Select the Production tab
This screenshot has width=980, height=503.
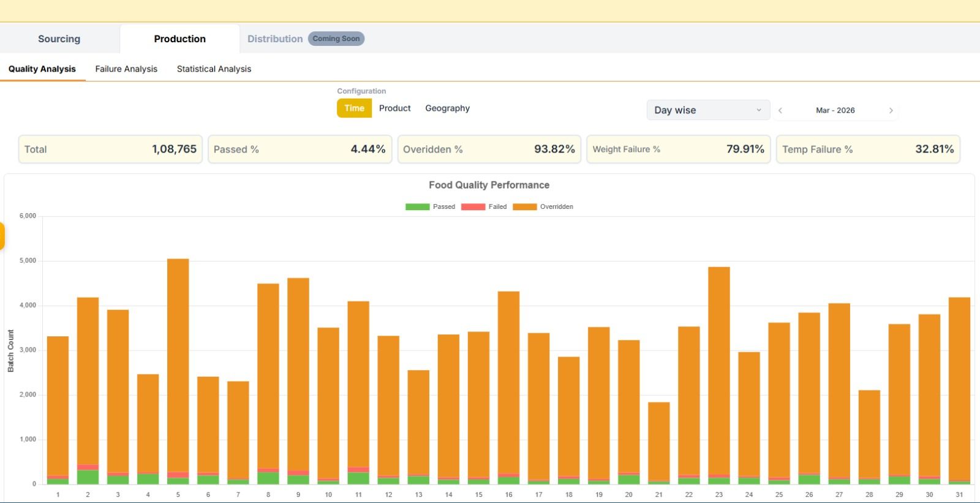coord(179,39)
